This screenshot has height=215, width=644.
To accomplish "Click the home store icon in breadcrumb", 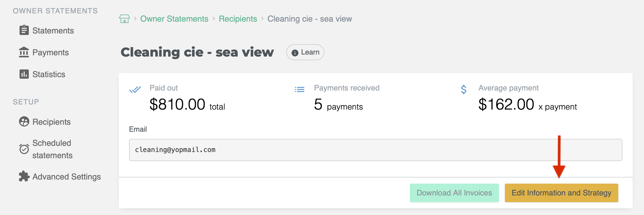I will click(x=124, y=19).
